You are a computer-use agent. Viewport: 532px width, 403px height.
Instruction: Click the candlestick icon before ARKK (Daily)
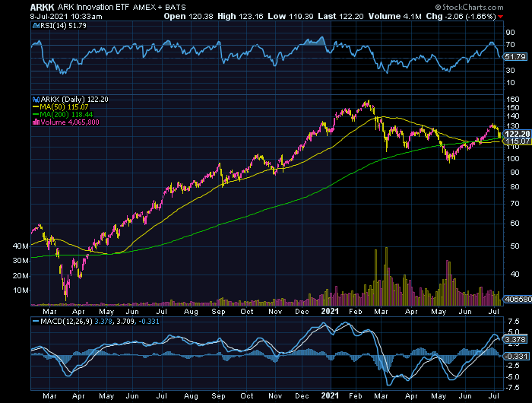click(x=36, y=100)
